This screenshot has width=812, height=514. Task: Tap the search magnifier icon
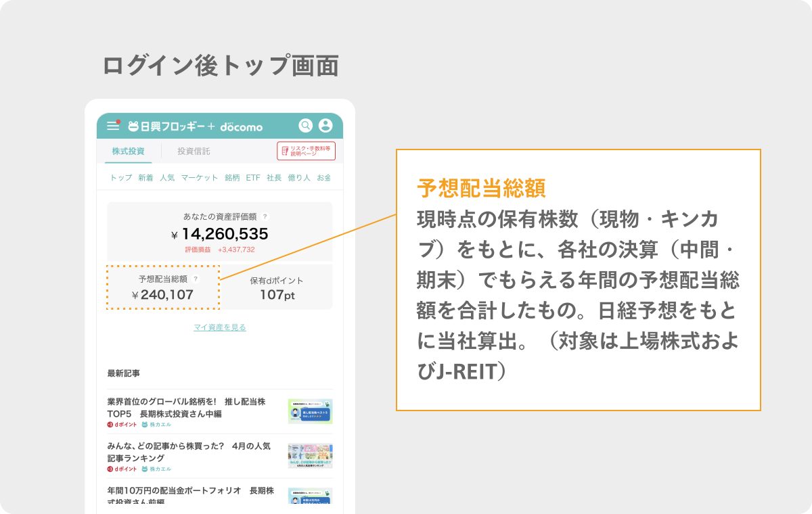tap(306, 126)
